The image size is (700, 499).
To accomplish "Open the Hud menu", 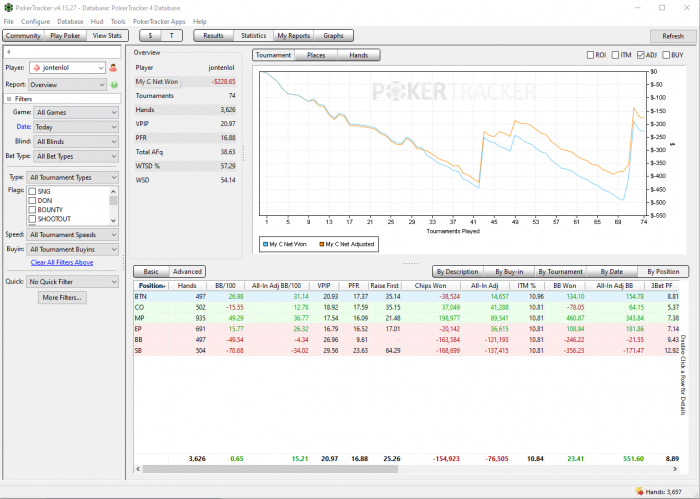I will click(x=97, y=21).
